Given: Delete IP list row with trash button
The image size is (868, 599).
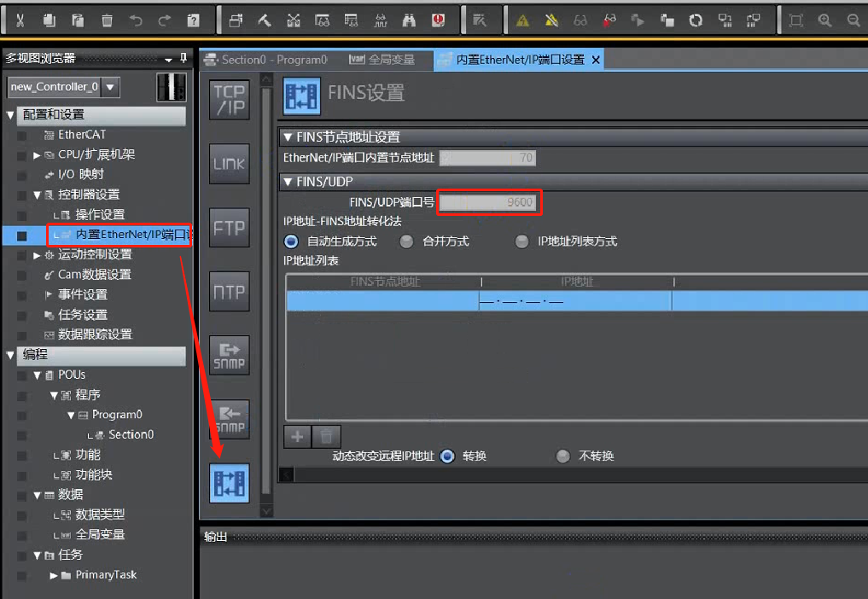Looking at the screenshot, I should (326, 437).
